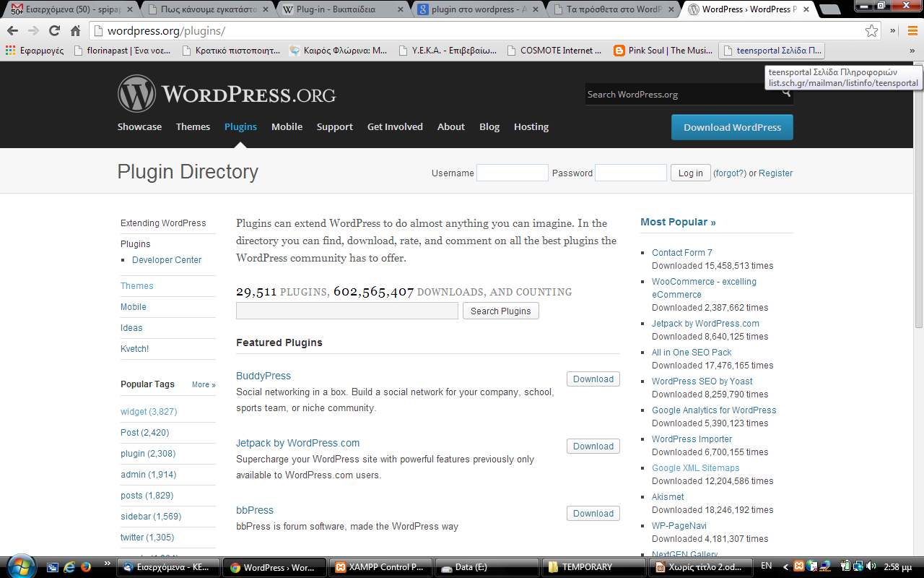This screenshot has width=924, height=578.
Task: Open the Get Involved nav item
Action: pos(395,126)
